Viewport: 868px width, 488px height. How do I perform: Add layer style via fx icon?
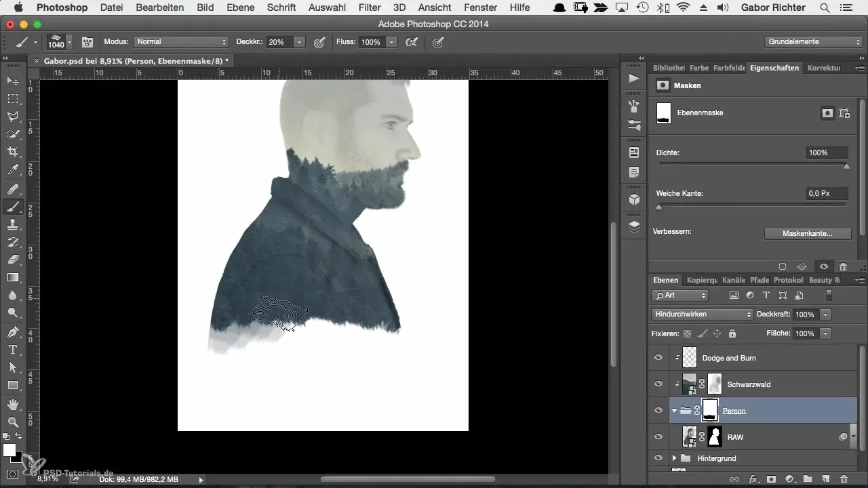(x=753, y=479)
